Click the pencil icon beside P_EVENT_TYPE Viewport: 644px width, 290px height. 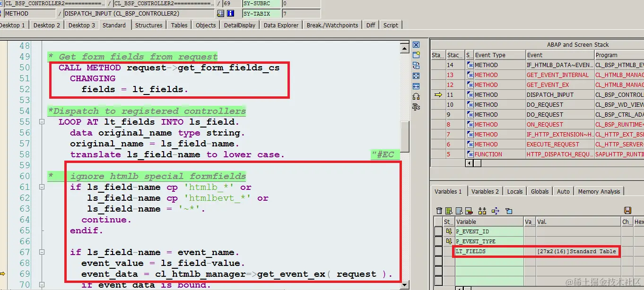[449, 241]
